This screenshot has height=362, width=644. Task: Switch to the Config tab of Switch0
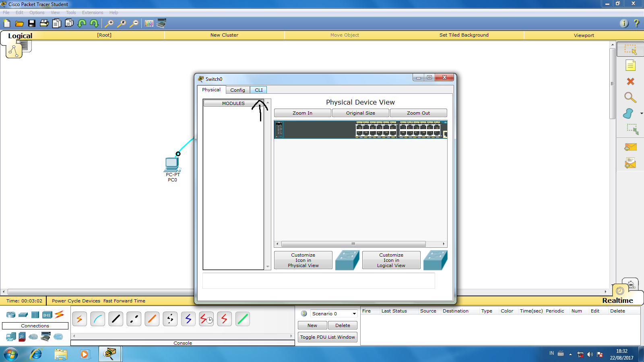(x=237, y=90)
